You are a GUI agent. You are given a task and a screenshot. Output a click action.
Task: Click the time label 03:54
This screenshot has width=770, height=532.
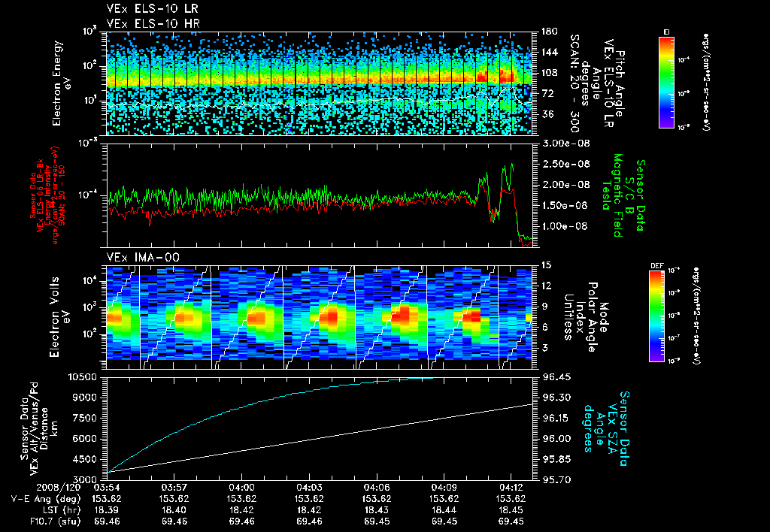pos(107,487)
